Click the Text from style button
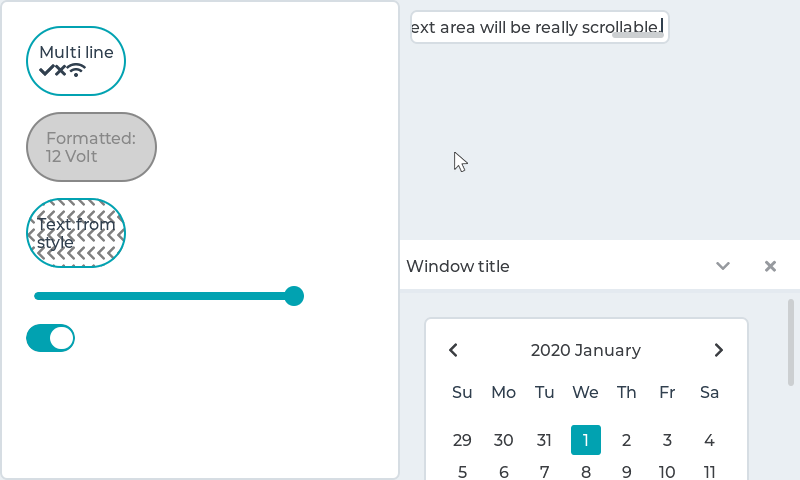800x480 pixels. click(76, 233)
